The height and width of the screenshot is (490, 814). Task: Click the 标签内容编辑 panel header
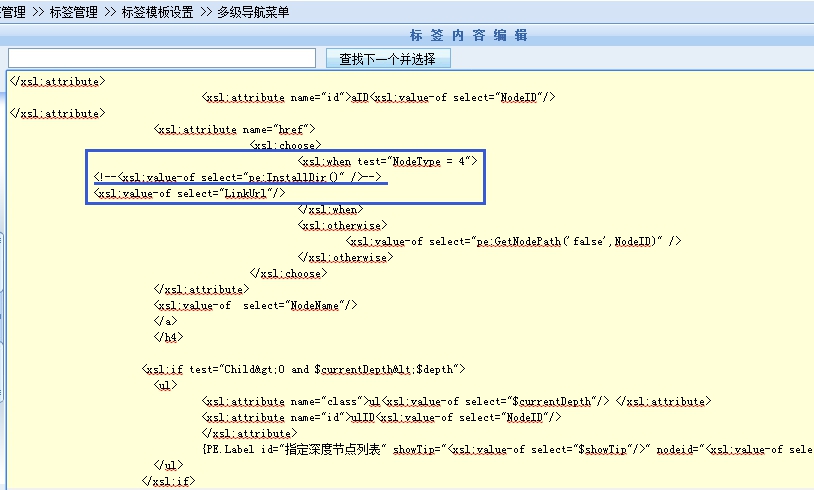tap(468, 35)
